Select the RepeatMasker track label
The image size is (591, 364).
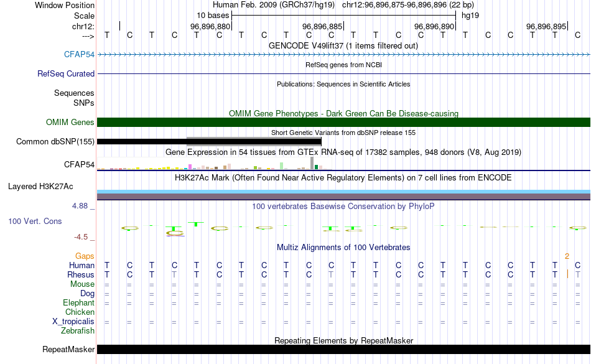pos(68,349)
